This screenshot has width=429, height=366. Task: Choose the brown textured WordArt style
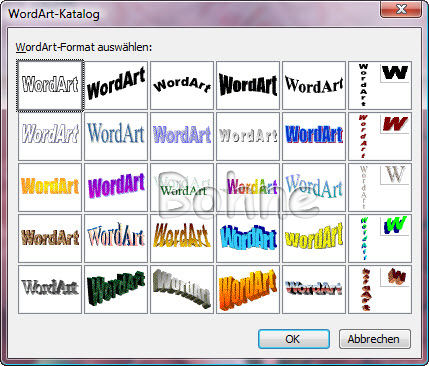pyautogui.click(x=50, y=238)
